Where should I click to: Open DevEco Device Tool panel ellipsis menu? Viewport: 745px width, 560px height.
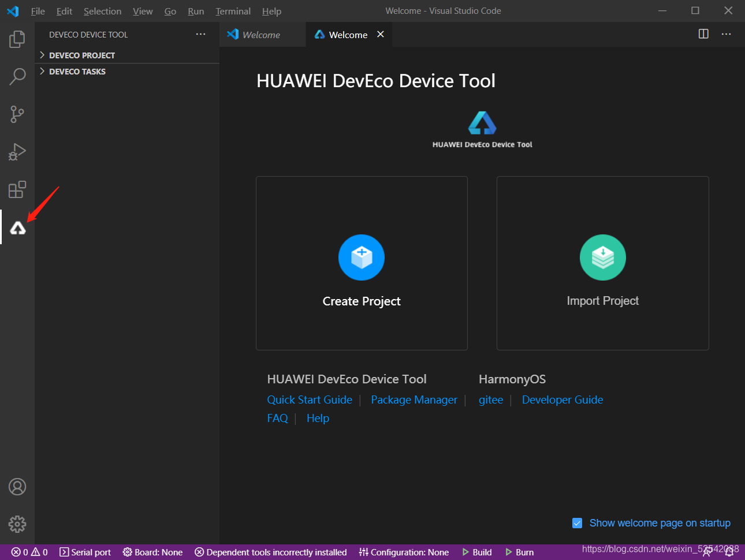click(200, 34)
